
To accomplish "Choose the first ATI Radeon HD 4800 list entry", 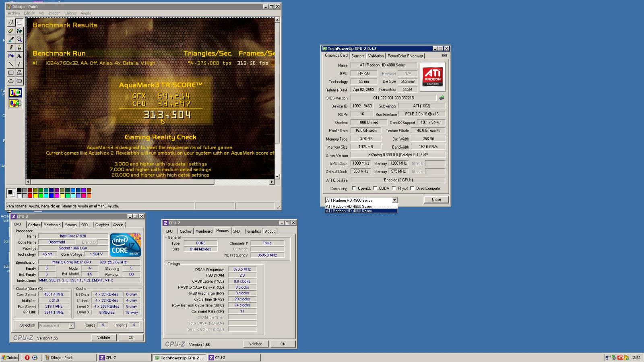I will 361,206.
